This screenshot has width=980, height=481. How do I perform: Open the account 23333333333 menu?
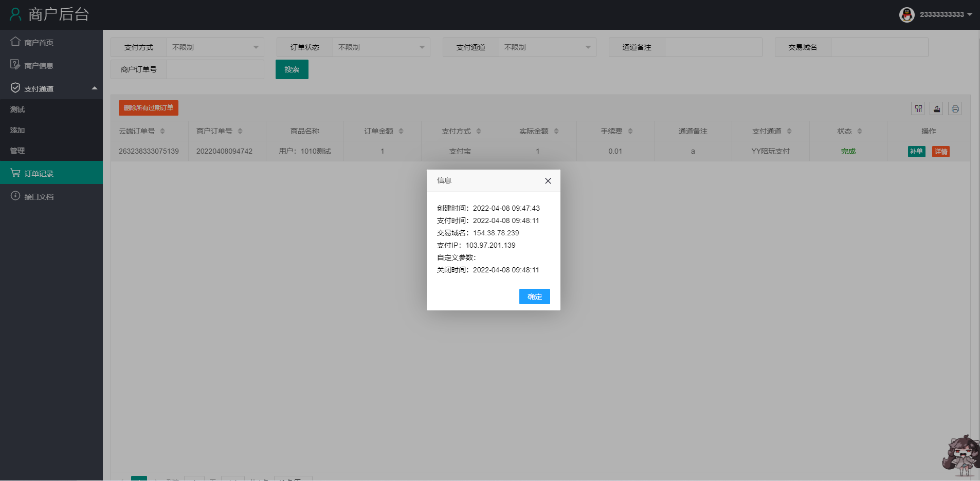[x=945, y=14]
